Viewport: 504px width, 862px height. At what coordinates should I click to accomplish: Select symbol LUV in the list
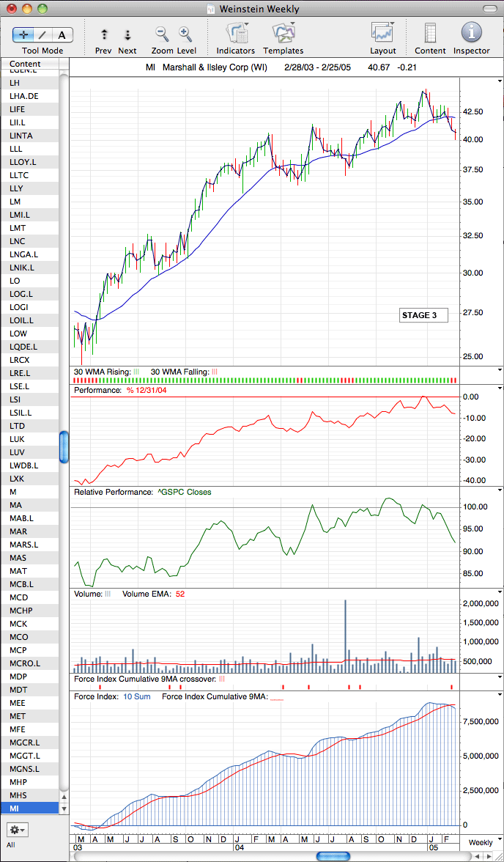(30, 452)
